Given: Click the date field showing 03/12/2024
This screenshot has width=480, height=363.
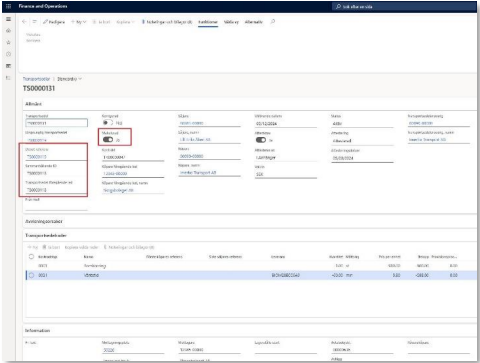Looking at the screenshot, I should [286, 124].
